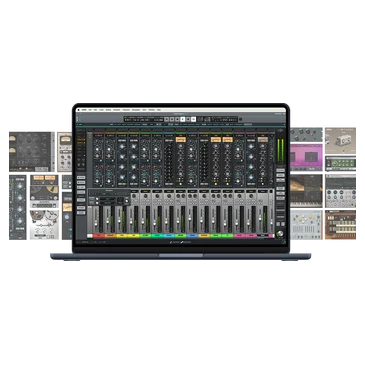Open the Apple menu in the menu bar
This screenshot has height=365, width=365.
coord(79,109)
